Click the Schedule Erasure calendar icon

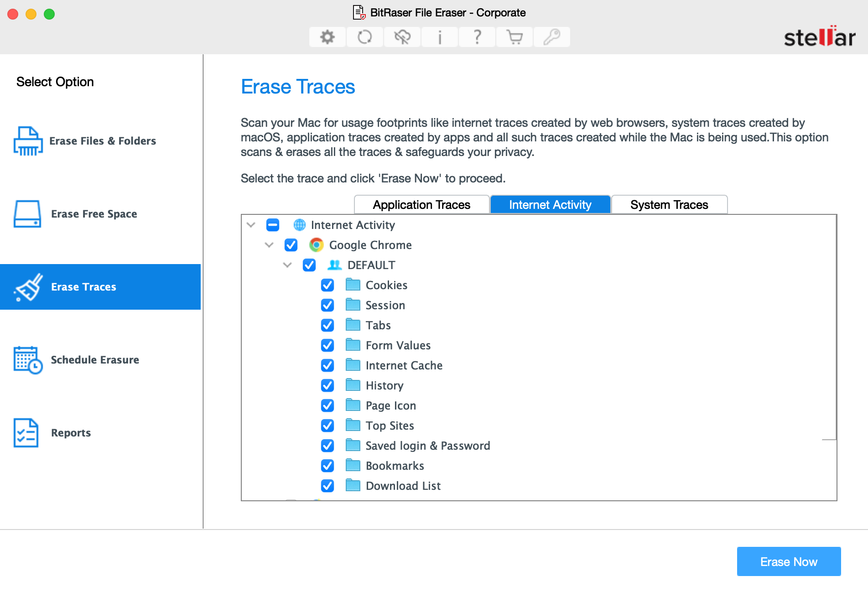(x=28, y=360)
